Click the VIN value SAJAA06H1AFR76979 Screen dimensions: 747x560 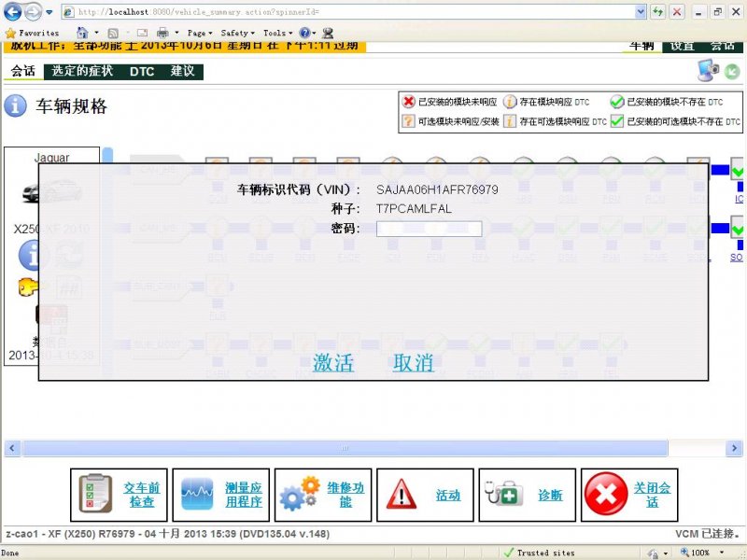(437, 189)
